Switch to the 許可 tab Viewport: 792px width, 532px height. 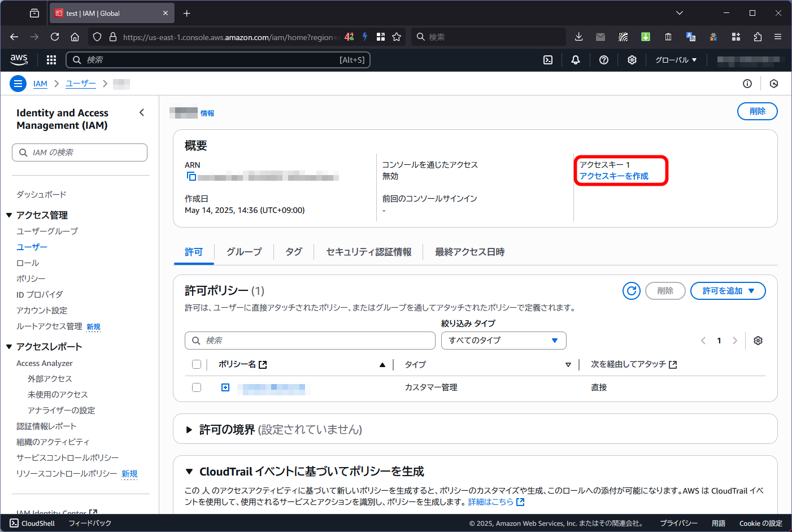point(194,252)
